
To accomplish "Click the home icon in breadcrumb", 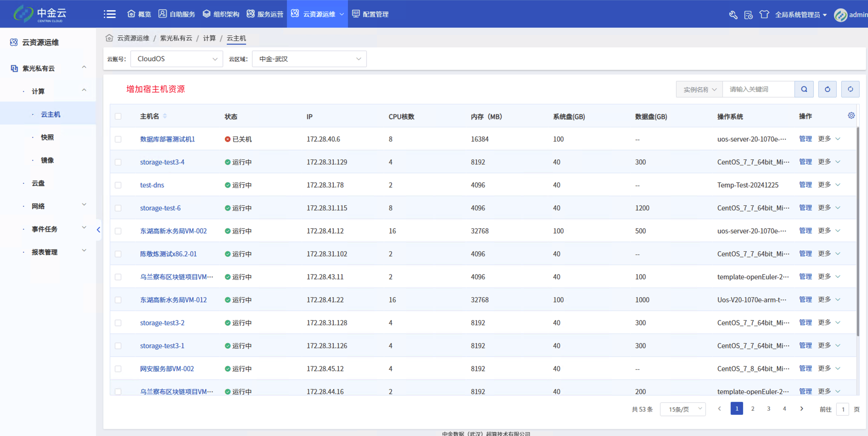I will pos(109,38).
